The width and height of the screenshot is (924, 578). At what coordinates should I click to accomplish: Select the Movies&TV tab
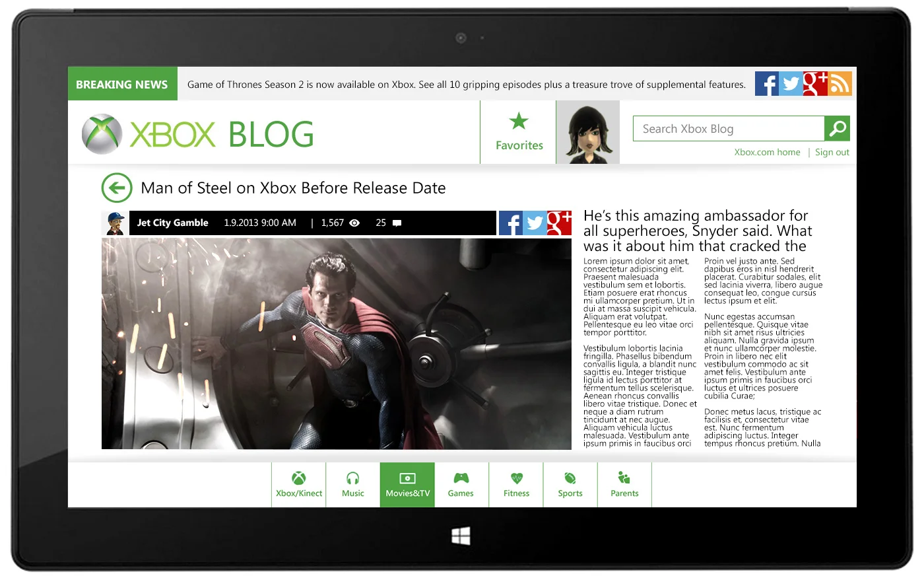(407, 485)
